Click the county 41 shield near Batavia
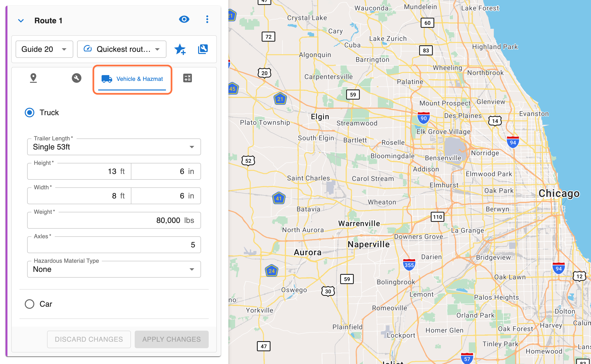Image resolution: width=591 pixels, height=364 pixels. tap(279, 198)
